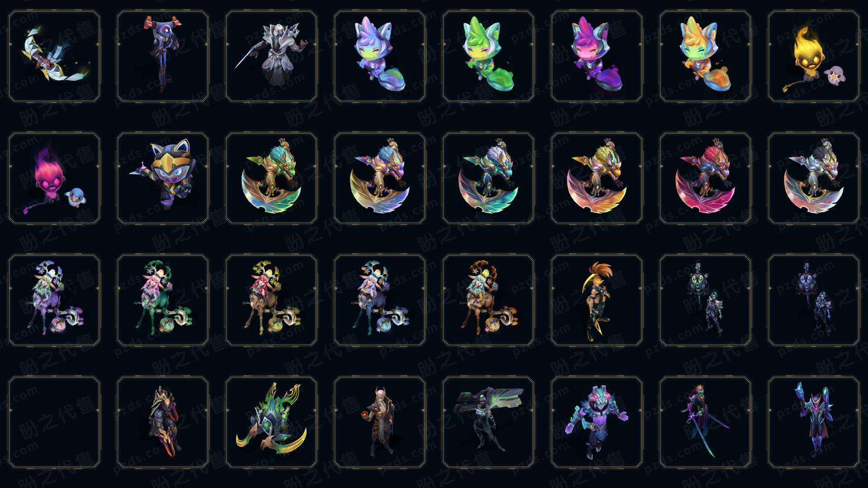Screen dimensions: 868x488
Task: Pick the green-haired deer rider skin
Action: pos(54,300)
